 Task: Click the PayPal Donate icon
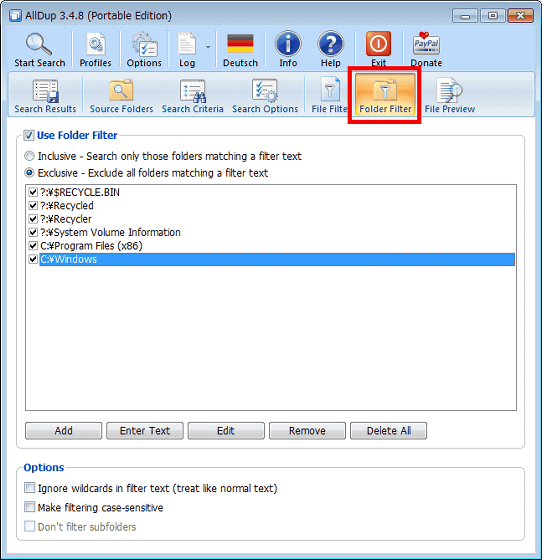pyautogui.click(x=426, y=44)
